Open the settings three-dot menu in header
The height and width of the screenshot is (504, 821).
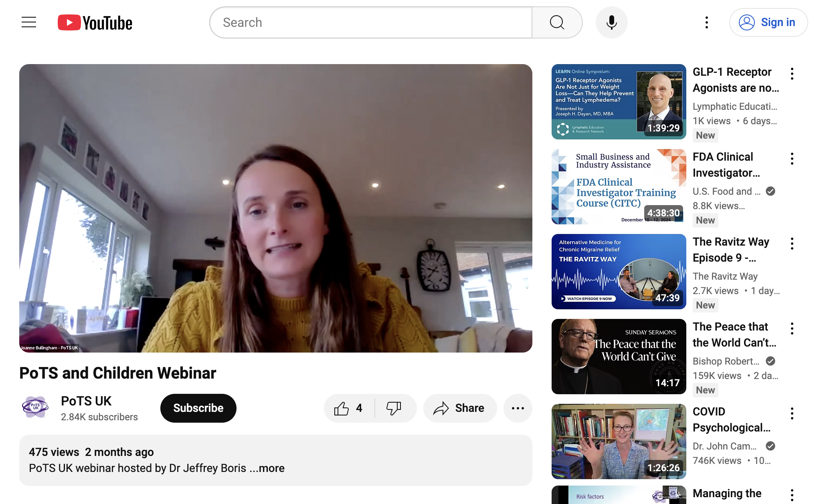point(706,22)
